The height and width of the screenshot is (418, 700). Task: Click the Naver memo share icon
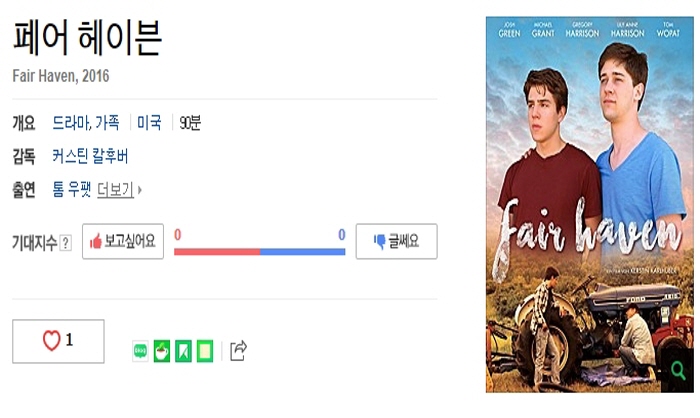click(205, 351)
